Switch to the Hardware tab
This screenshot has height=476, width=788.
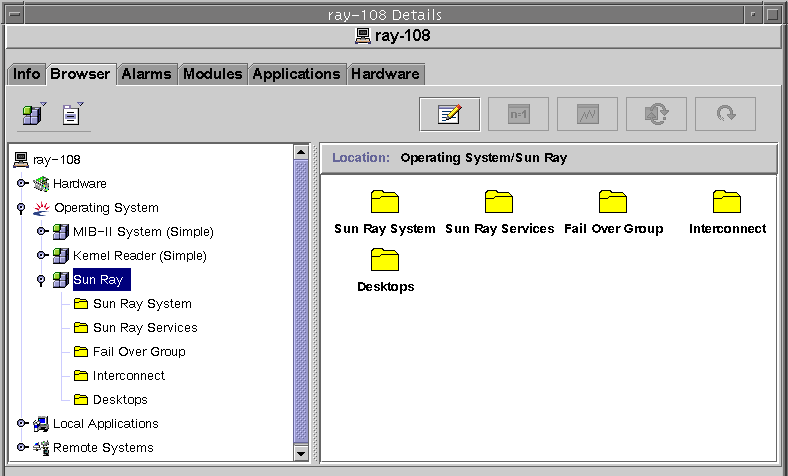point(385,74)
